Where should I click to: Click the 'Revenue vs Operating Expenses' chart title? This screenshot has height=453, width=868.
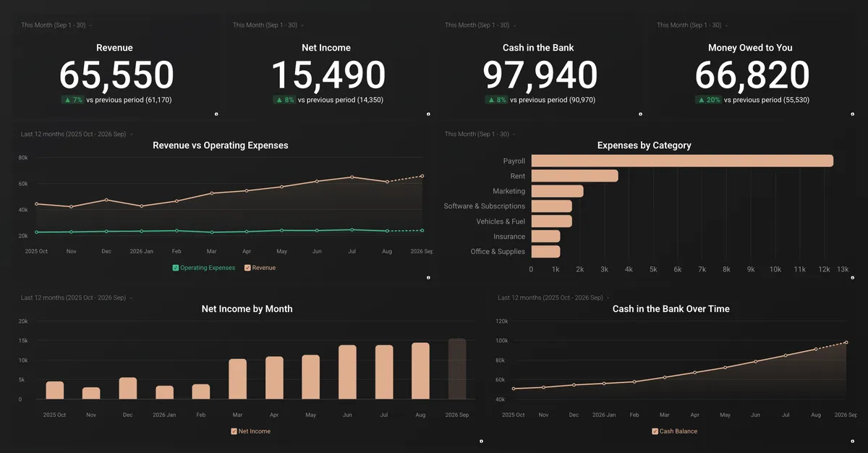[221, 145]
